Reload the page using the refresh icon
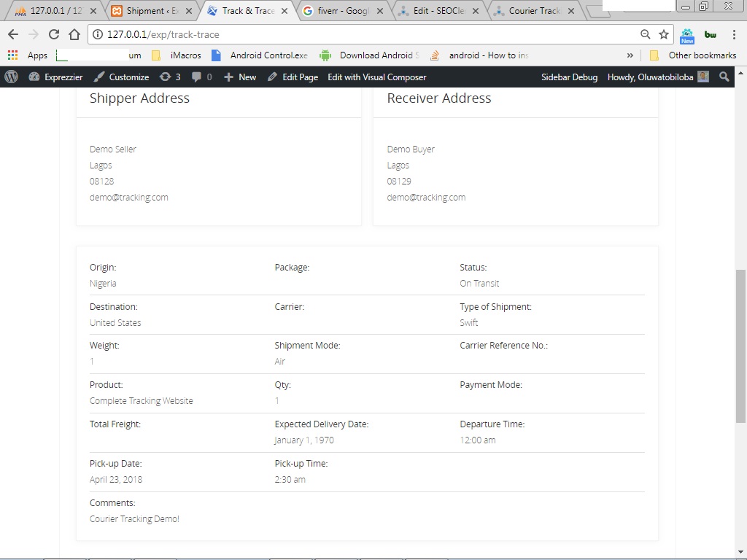The height and width of the screenshot is (560, 747). pos(54,34)
